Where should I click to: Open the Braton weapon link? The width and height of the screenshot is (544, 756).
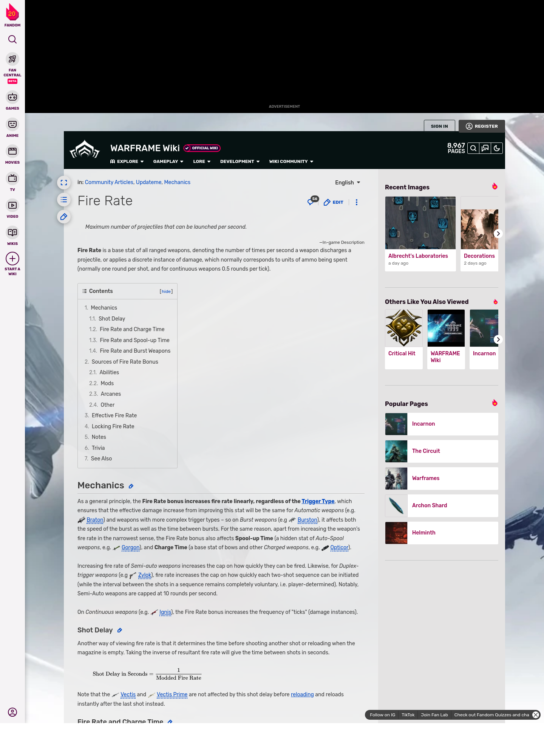click(x=95, y=520)
